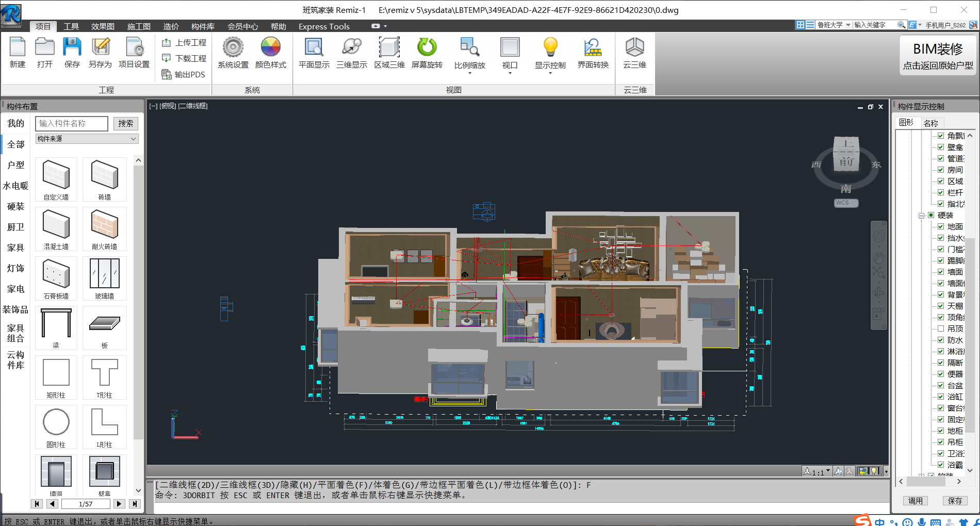Go to previous component page
980x526 pixels.
coord(53,504)
